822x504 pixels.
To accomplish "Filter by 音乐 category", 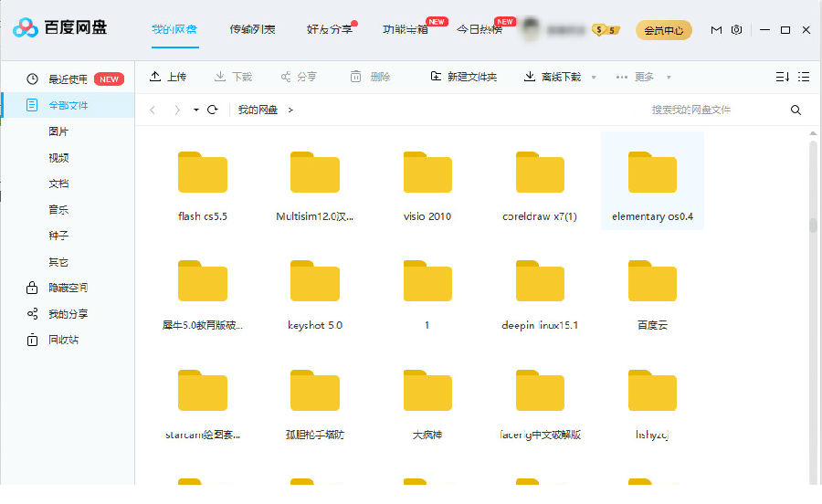I will point(58,210).
